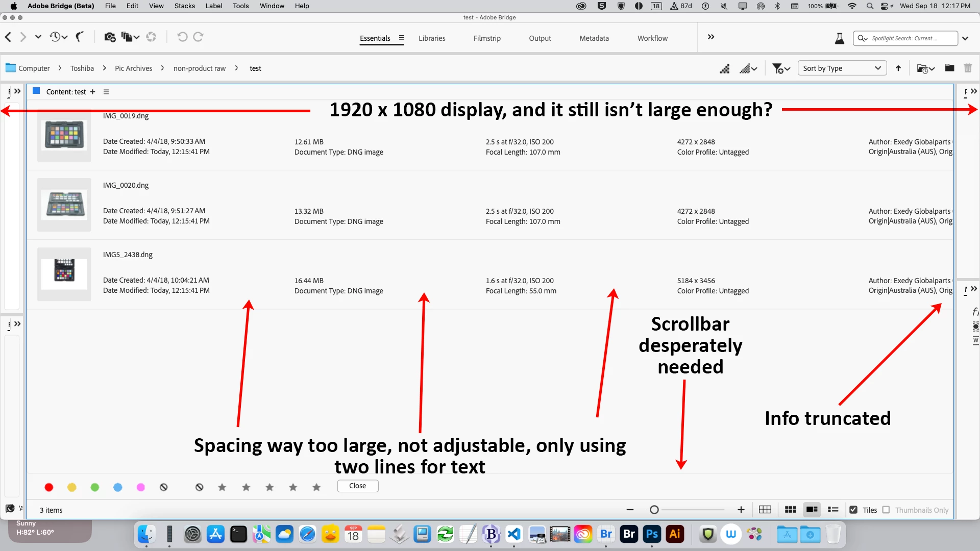Screen dimensions: 980x551
Task: Navigate to Pic Archives breadcrumb
Action: pos(133,68)
